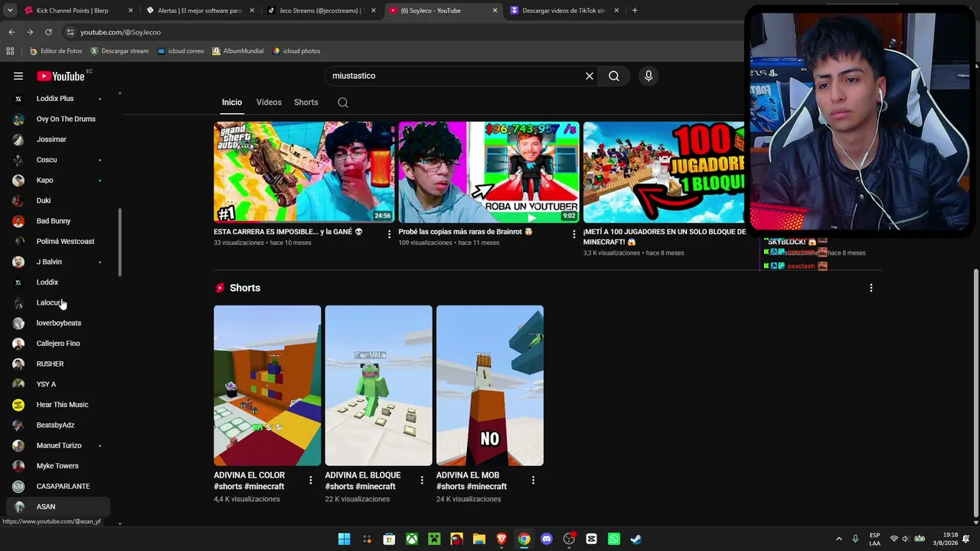Open options for Probé las copias video

click(x=574, y=233)
